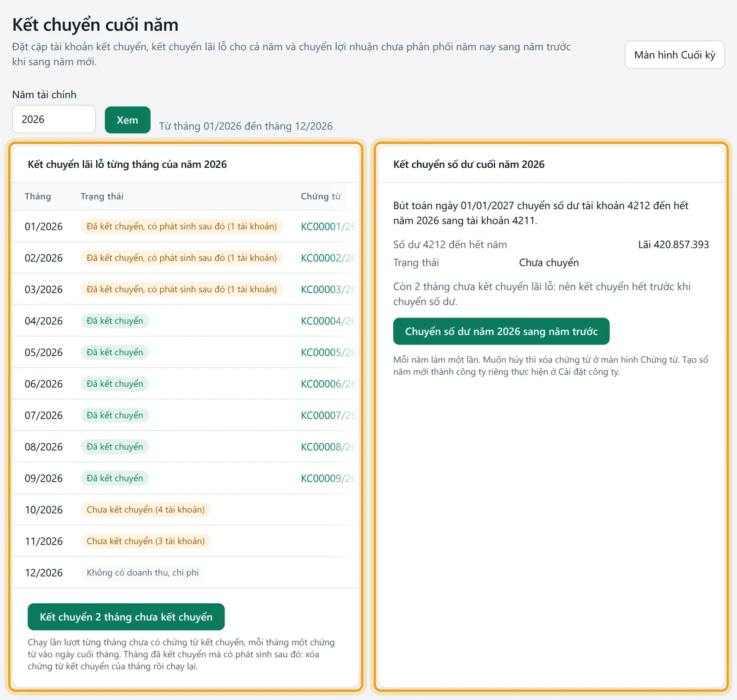Screen dimensions: 737x700
Task: Select the 02/2026 month cell
Action: pos(44,258)
